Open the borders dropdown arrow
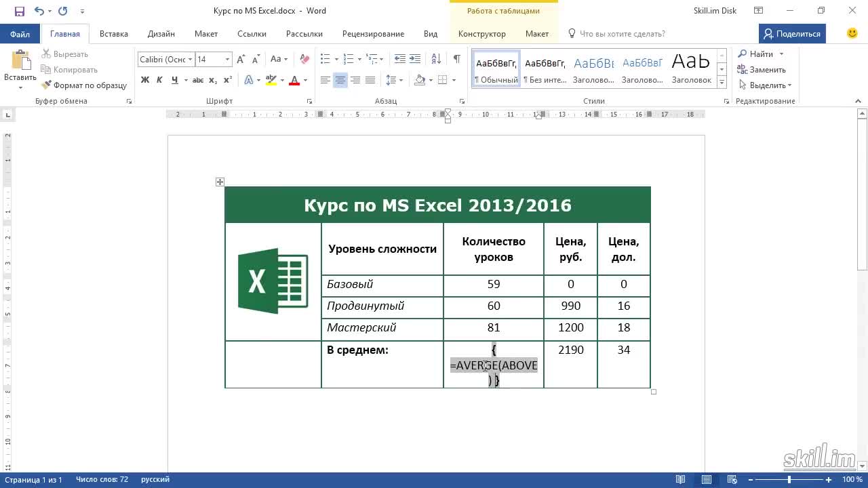Viewport: 868px width, 488px height. pos(454,80)
